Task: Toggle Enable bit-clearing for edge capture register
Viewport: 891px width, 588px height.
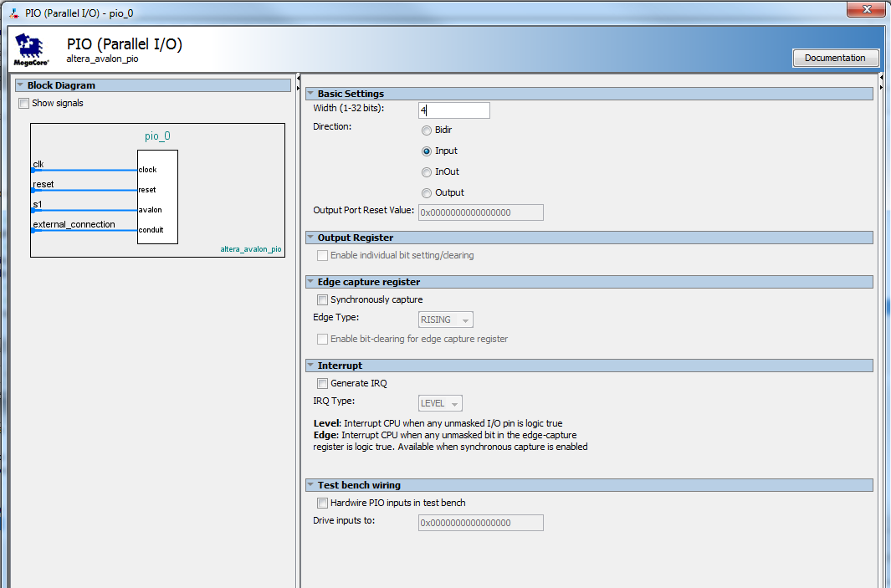Action: (x=322, y=339)
